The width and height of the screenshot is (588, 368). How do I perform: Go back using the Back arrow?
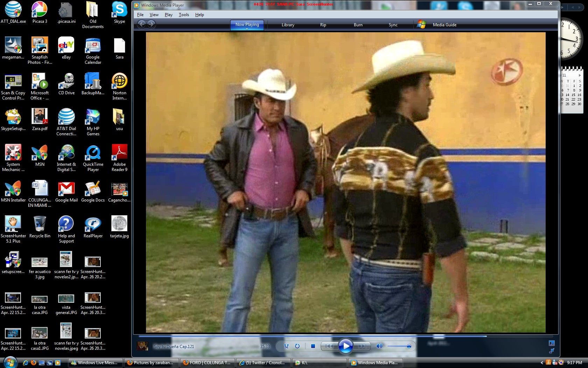[141, 24]
